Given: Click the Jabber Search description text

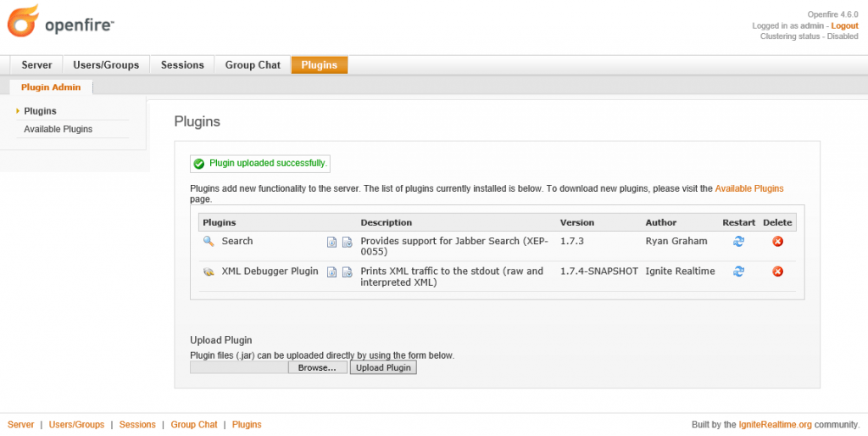Looking at the screenshot, I should (454, 246).
